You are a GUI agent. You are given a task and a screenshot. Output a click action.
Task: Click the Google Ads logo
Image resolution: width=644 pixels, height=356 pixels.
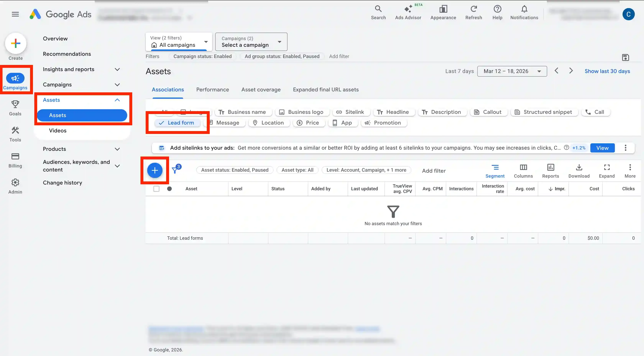coord(61,14)
